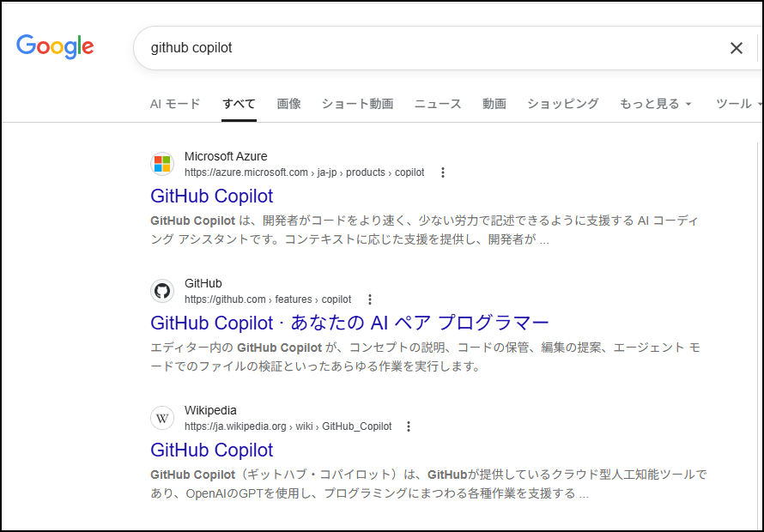The height and width of the screenshot is (532, 764).
Task: Open the ツール dropdown
Action: (x=738, y=104)
